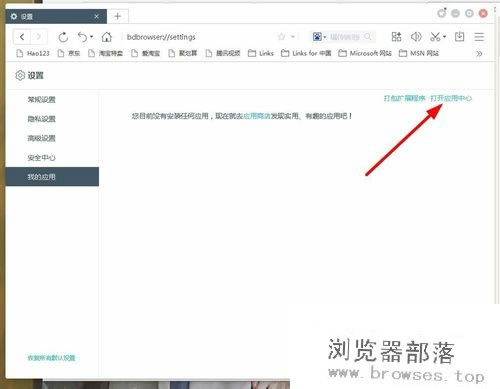Click the skin icon left of minimize

[442, 13]
